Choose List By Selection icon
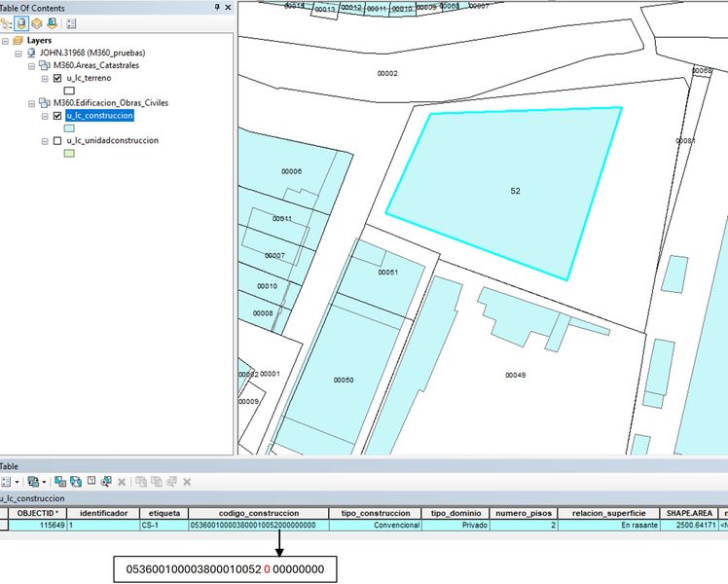Screen dimensions: 728x584 coord(52,23)
